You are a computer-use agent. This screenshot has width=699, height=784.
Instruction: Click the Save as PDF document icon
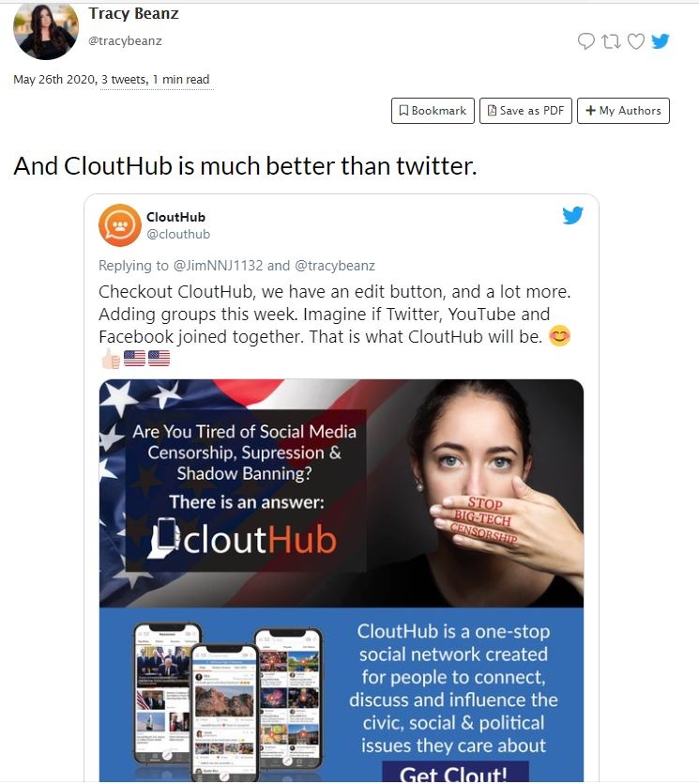tap(491, 110)
